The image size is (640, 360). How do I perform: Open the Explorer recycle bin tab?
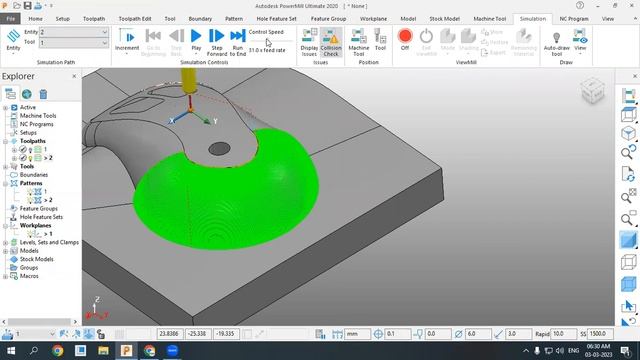[x=43, y=94]
